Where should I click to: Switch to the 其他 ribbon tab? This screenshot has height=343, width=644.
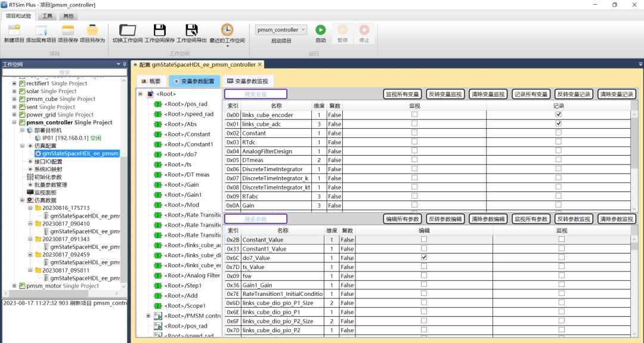pyautogui.click(x=68, y=16)
